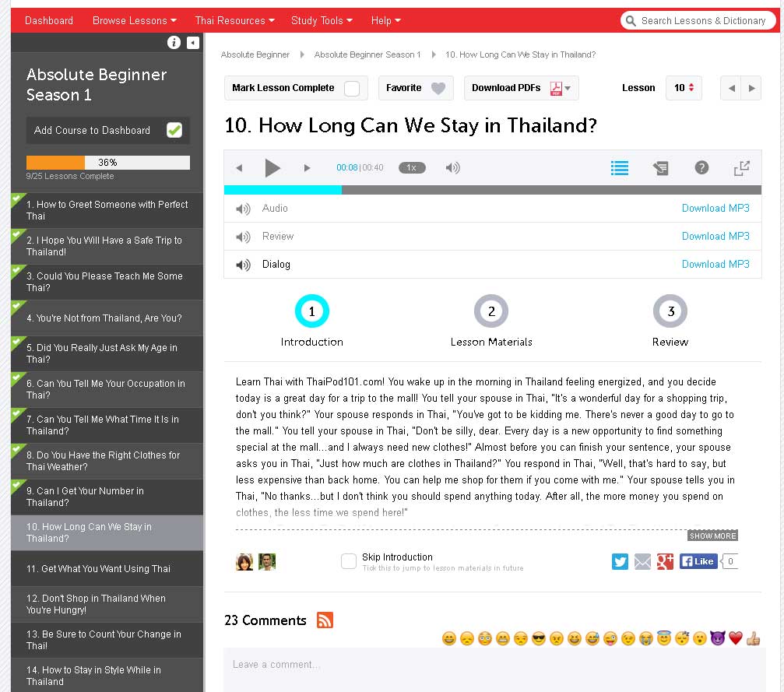Favorite this lesson with the heart
This screenshot has height=692, width=784.
pyautogui.click(x=438, y=89)
